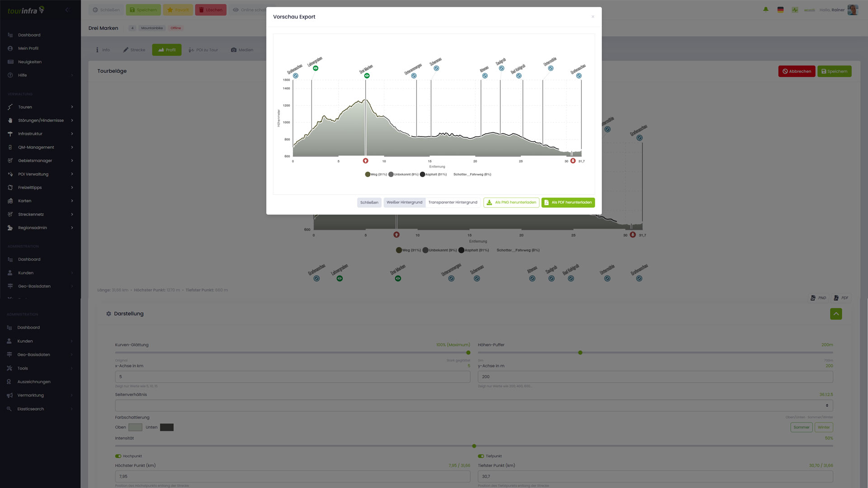Click the green Lahnergraben POI marker in the preview
The height and width of the screenshot is (488, 868).
[x=316, y=68]
